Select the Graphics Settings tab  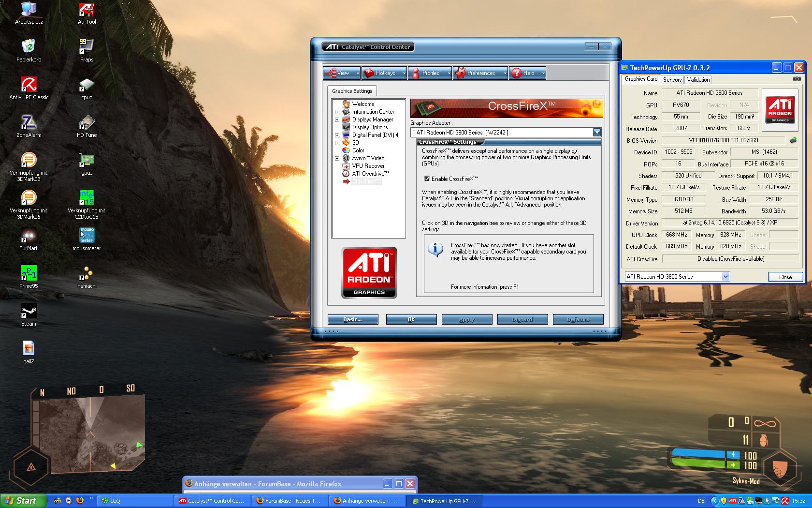pyautogui.click(x=352, y=91)
